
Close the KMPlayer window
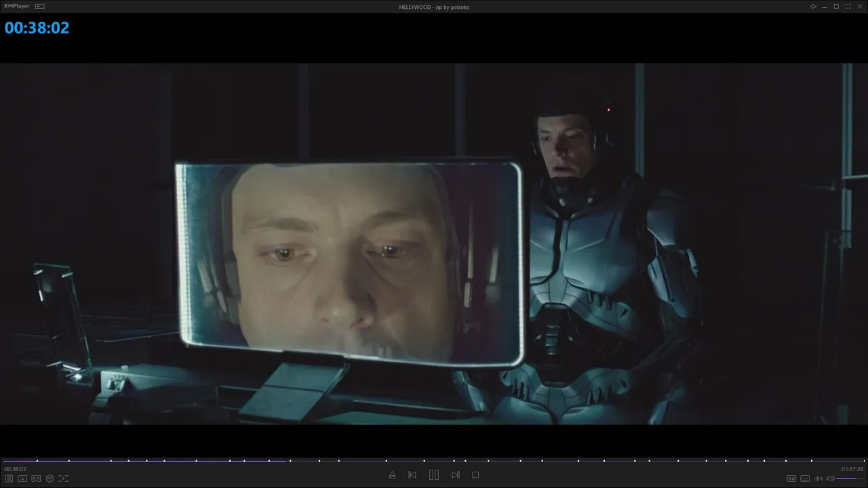tap(859, 7)
